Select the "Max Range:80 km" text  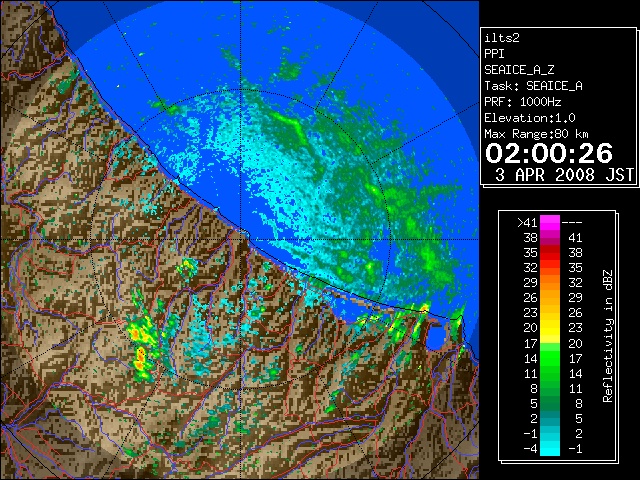point(536,134)
